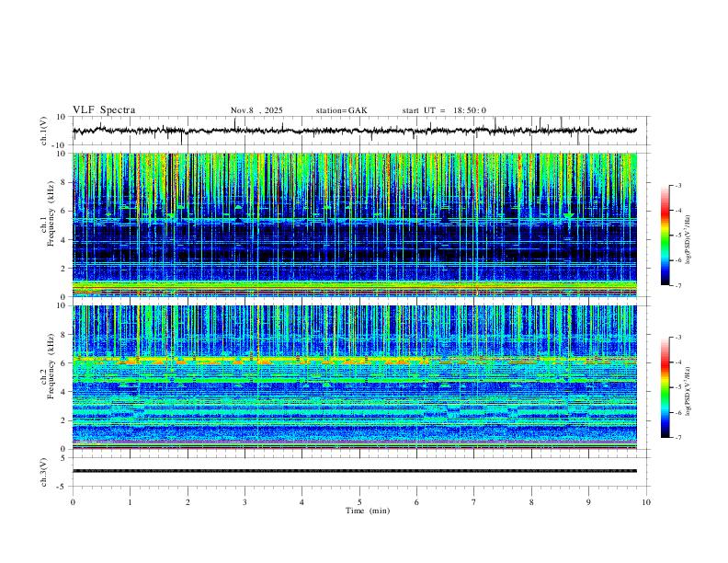Click time axis tick label "9"
The width and height of the screenshot is (728, 563).
(x=588, y=502)
